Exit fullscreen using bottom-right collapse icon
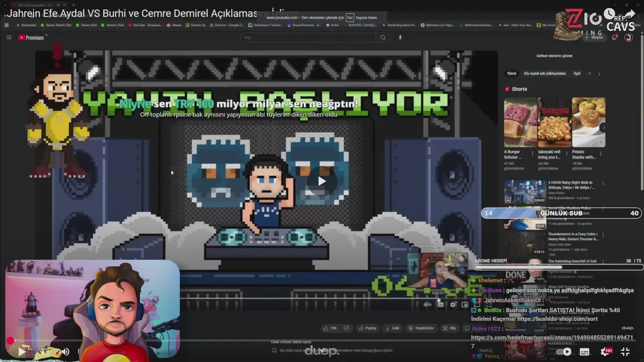Image resolution: width=644 pixels, height=362 pixels. pos(625,351)
